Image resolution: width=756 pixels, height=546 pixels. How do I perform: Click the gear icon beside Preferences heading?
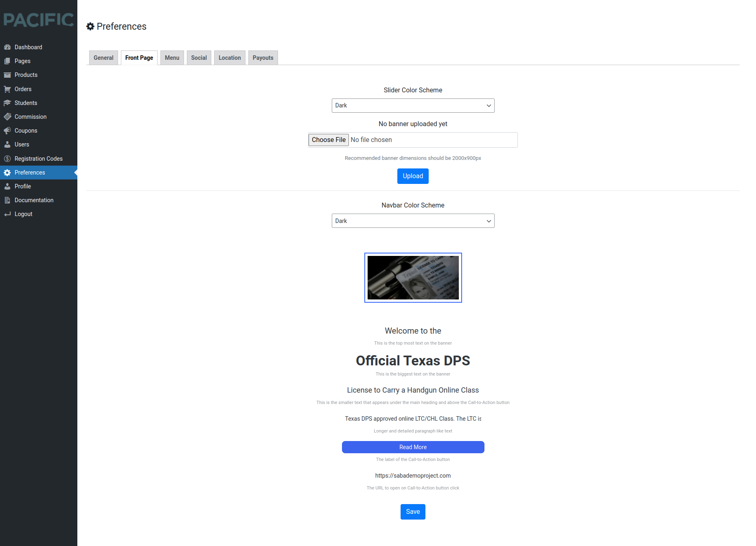[x=90, y=26]
